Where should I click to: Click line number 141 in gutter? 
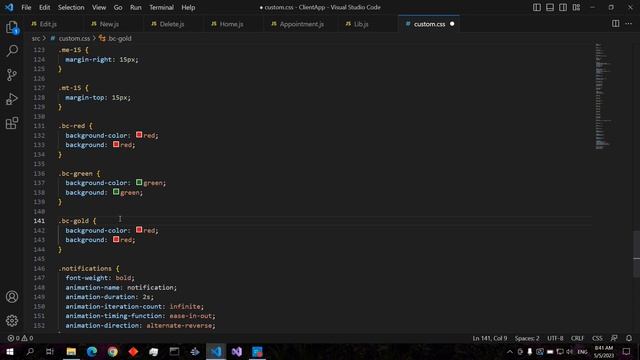coord(39,221)
